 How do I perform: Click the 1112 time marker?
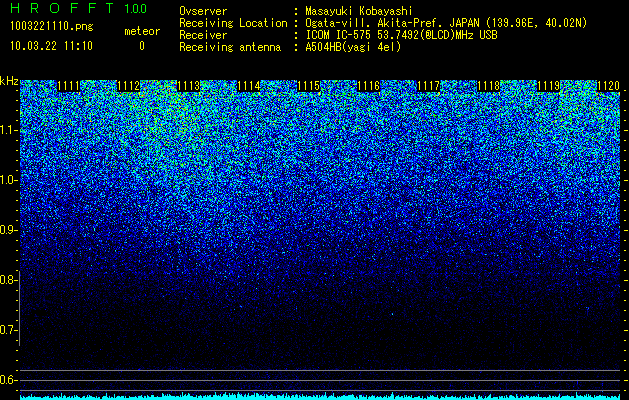(x=128, y=86)
